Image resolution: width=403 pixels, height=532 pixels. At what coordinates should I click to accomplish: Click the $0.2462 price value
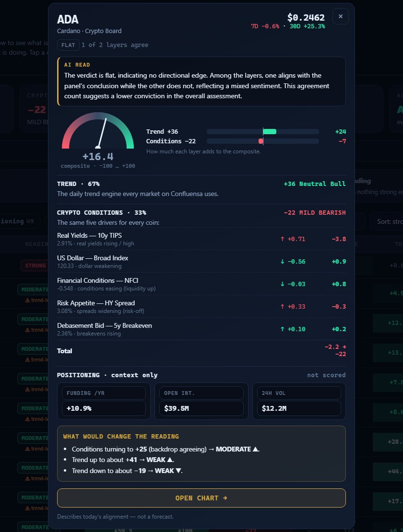coord(306,17)
